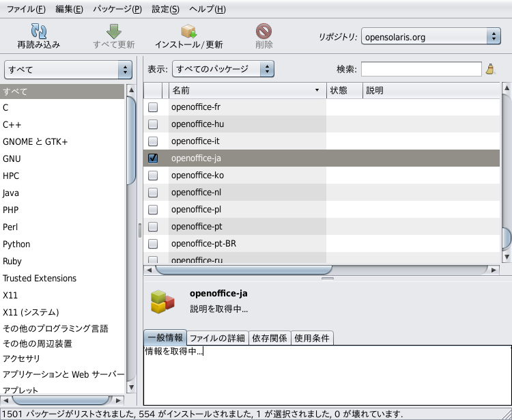Viewport: 512px width, 420px height.
Task: Click into the 検索 search field
Action: click(x=421, y=69)
